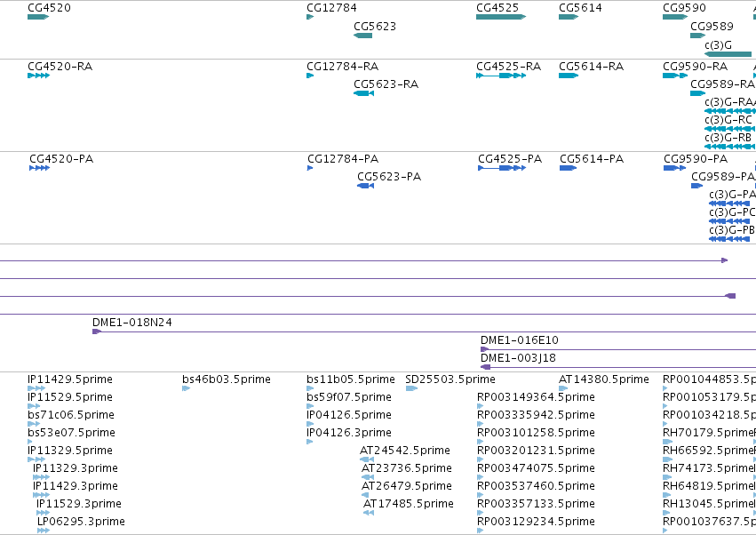Viewport: 756px width, 535px height.
Task: Select the AT24542.5prime EST label
Action: click(405, 451)
